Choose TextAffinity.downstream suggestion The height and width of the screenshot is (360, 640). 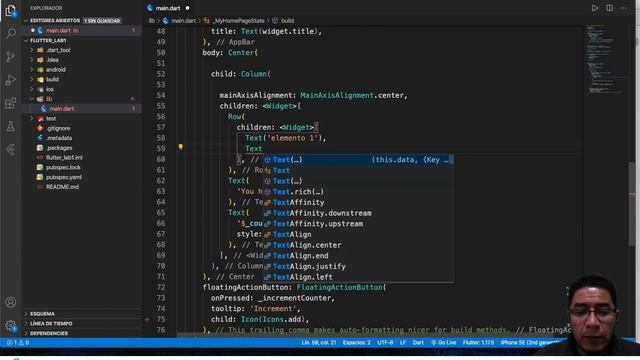358,213
